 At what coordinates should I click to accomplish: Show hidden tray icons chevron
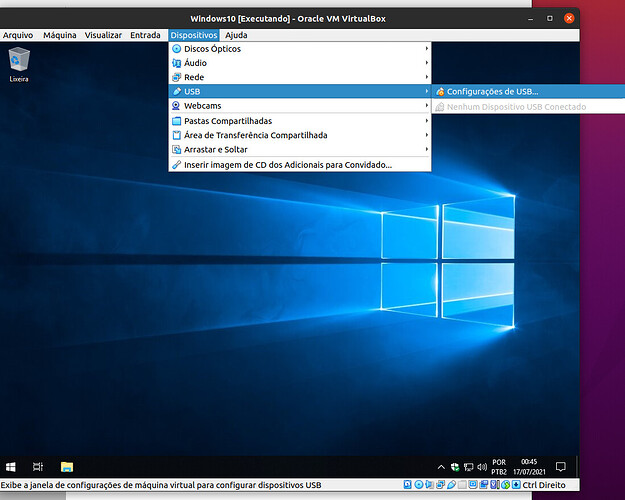pos(441,467)
